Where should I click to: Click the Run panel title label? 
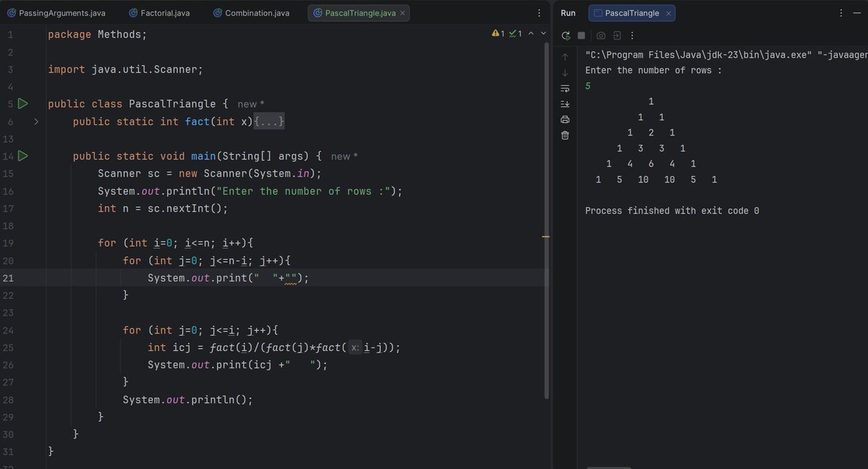click(x=568, y=13)
